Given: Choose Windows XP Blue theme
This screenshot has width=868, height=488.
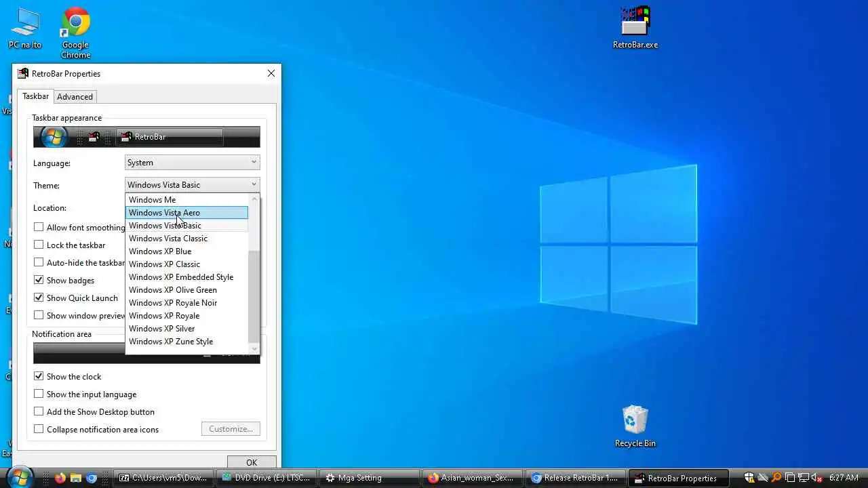Looking at the screenshot, I should coord(187,251).
